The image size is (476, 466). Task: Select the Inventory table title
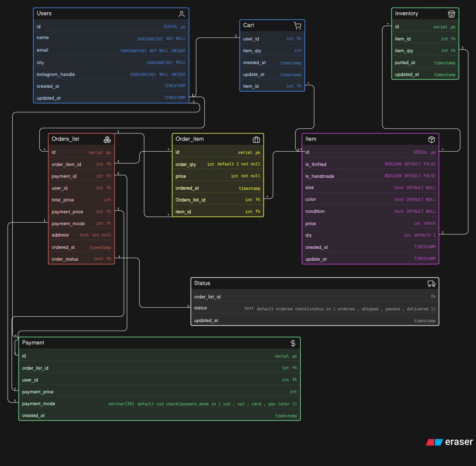click(407, 13)
